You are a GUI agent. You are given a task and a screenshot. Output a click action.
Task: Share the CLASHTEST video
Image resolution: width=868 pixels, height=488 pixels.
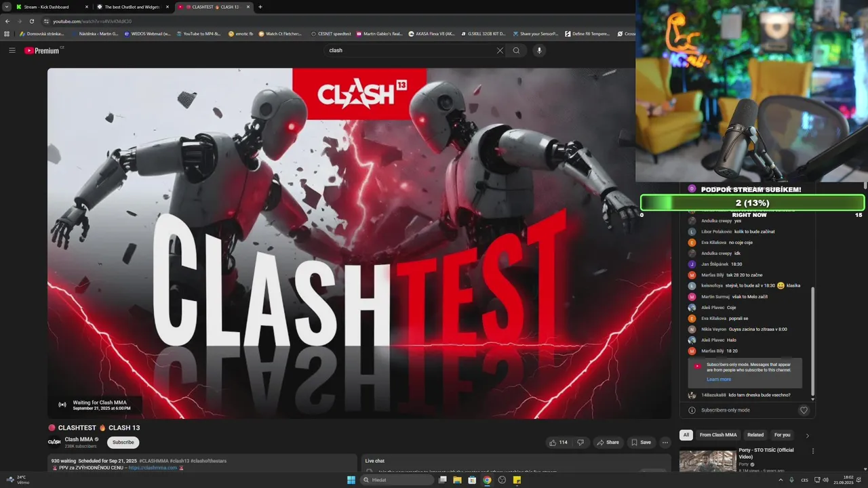pyautogui.click(x=608, y=443)
